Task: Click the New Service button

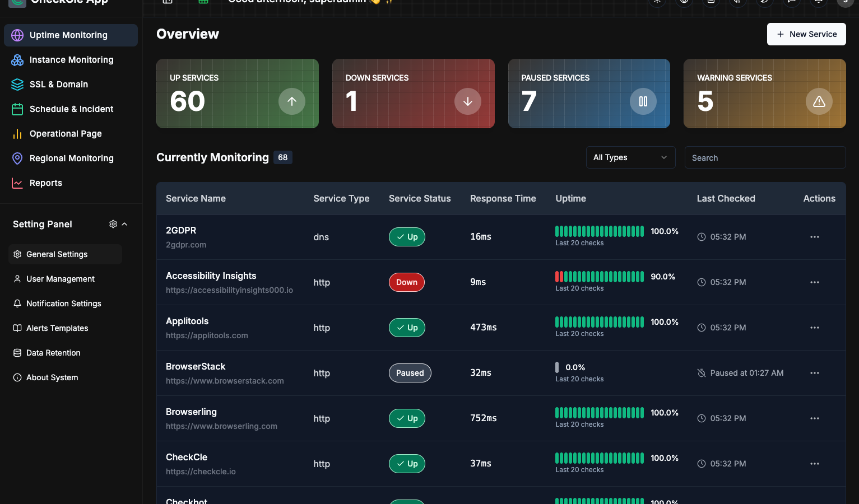Action: click(x=806, y=34)
